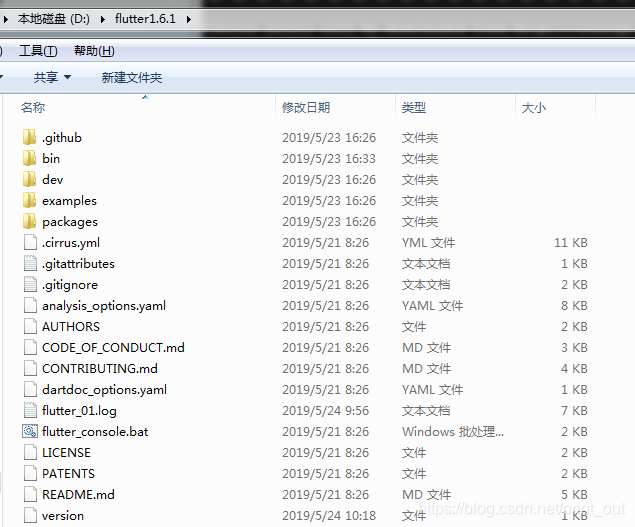Image resolution: width=635 pixels, height=527 pixels.
Task: Sort by the 大小 column header
Action: (534, 107)
